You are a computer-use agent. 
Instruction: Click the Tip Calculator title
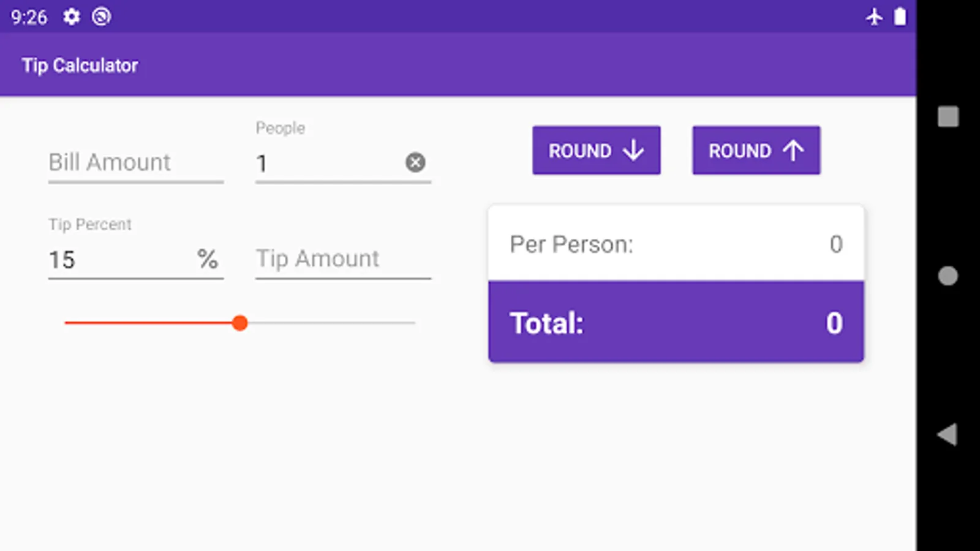click(x=80, y=66)
